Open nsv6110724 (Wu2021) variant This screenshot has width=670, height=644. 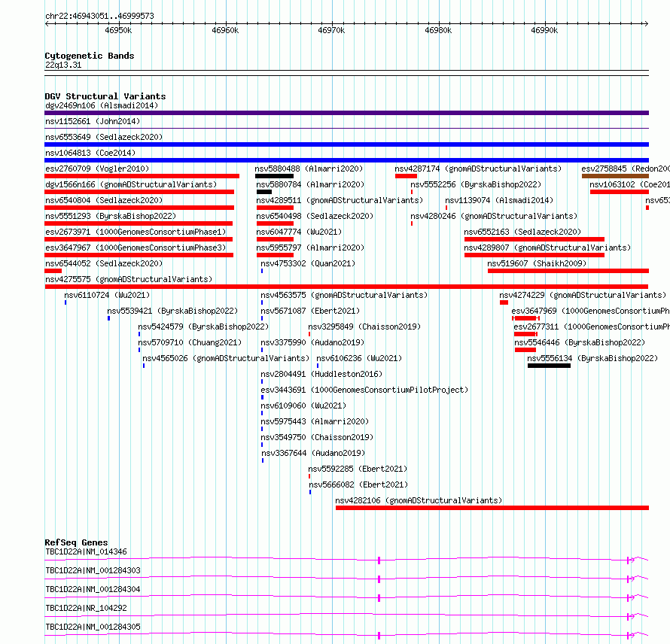[107, 295]
